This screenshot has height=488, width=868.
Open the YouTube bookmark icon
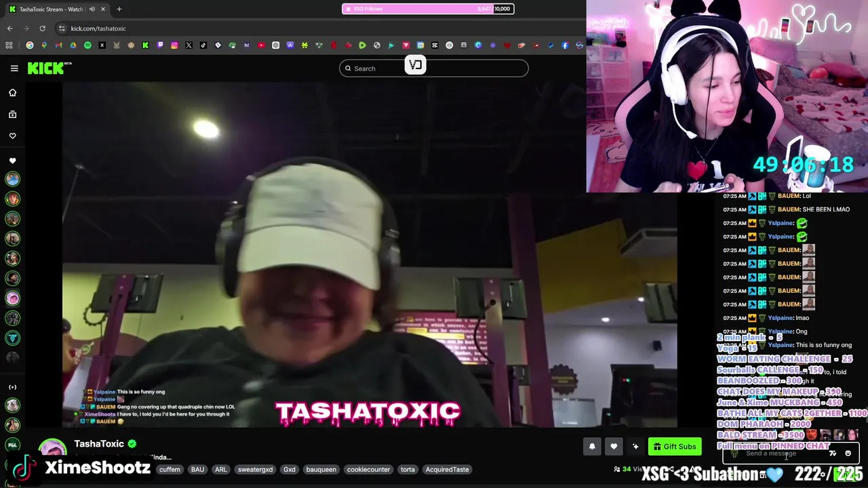(261, 45)
